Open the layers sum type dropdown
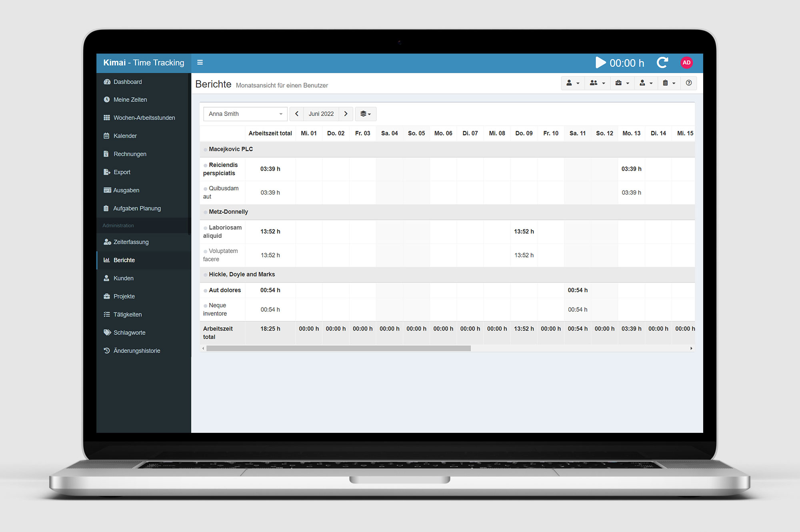The height and width of the screenshot is (532, 800). click(365, 114)
